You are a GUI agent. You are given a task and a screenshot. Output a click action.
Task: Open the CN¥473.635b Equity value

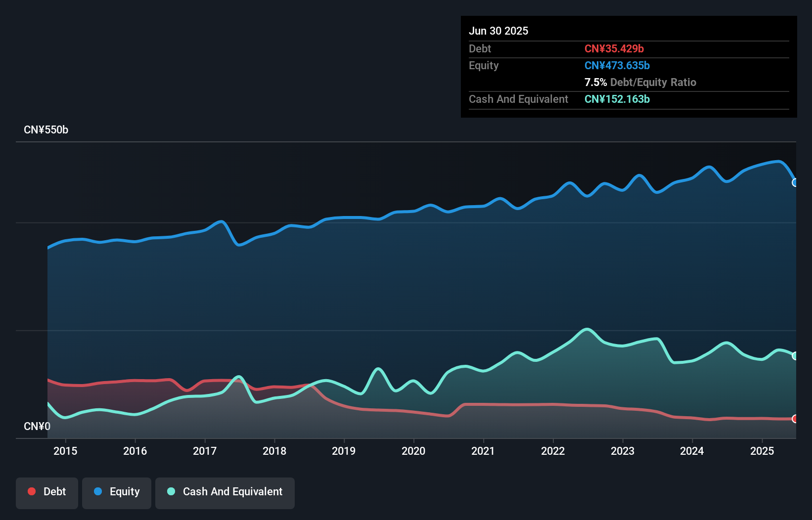coord(617,65)
